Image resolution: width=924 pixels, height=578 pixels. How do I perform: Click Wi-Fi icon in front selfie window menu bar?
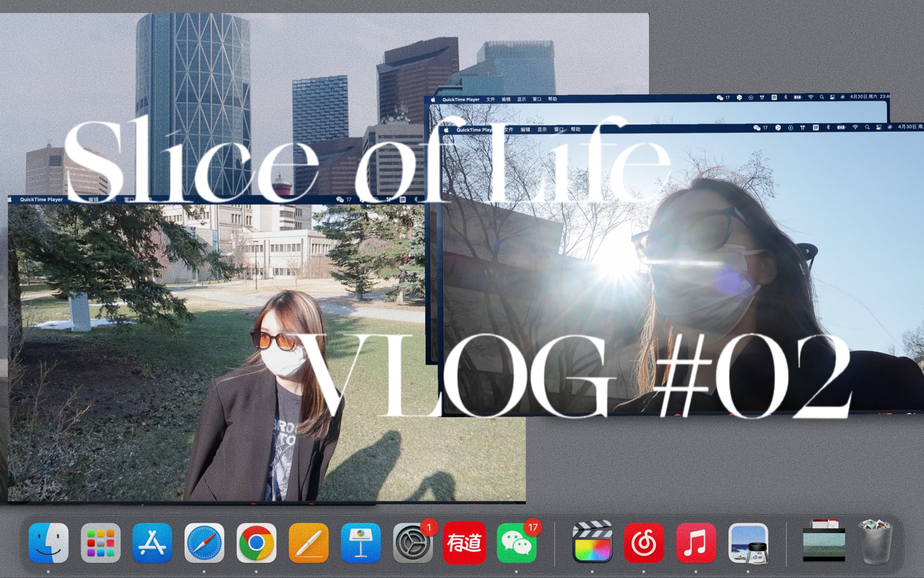pos(855,127)
